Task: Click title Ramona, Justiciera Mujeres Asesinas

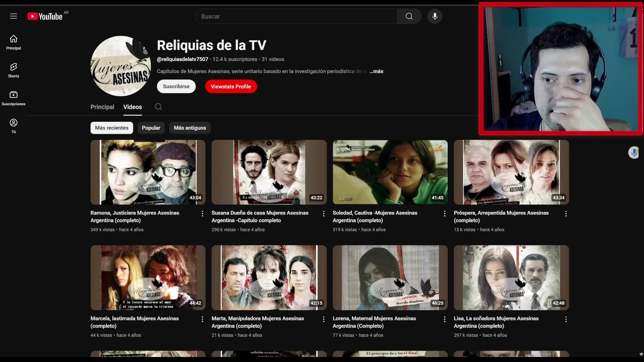Action: click(135, 217)
